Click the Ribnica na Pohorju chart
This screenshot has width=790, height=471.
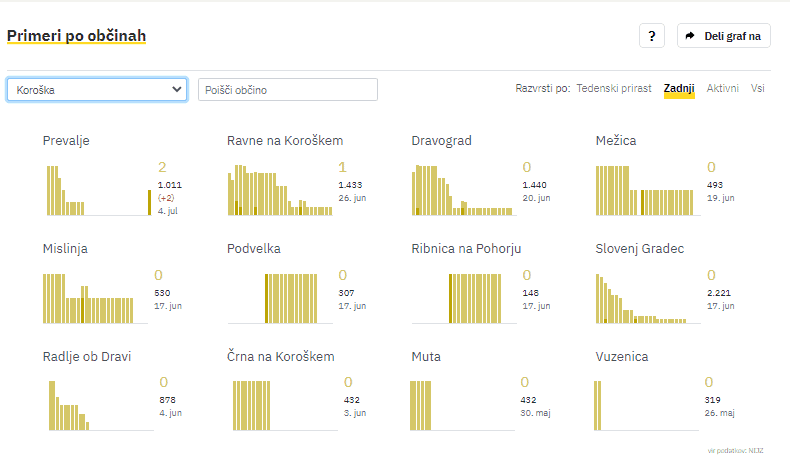pos(464,298)
